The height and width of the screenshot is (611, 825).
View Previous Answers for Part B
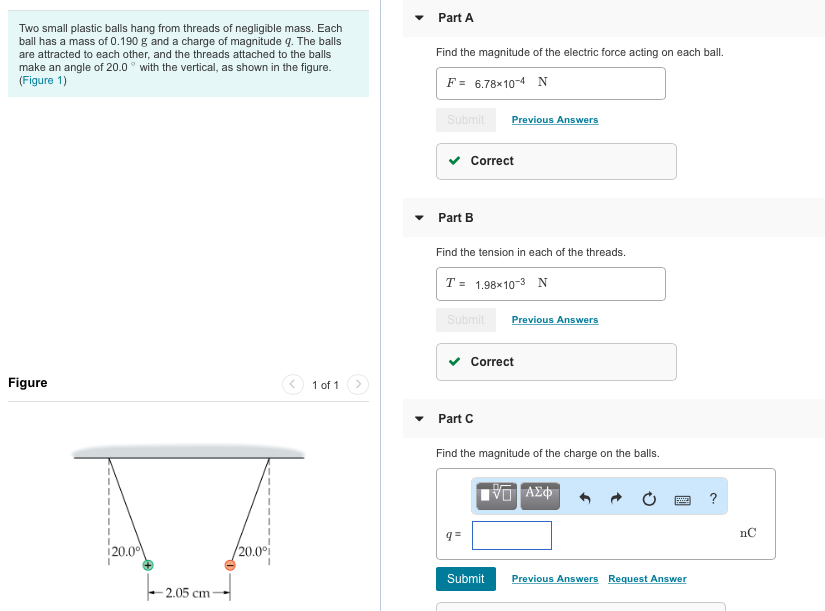(x=554, y=320)
